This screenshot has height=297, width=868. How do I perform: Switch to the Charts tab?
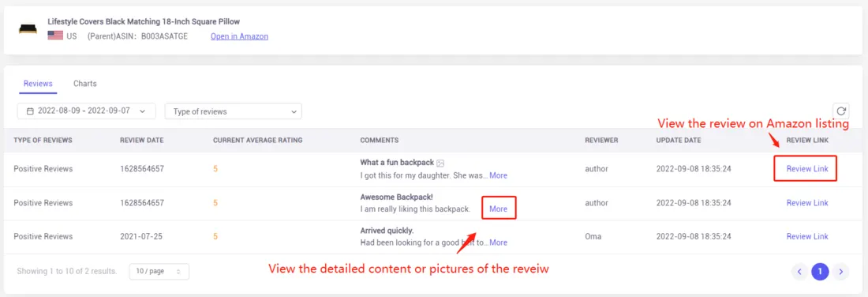(84, 84)
